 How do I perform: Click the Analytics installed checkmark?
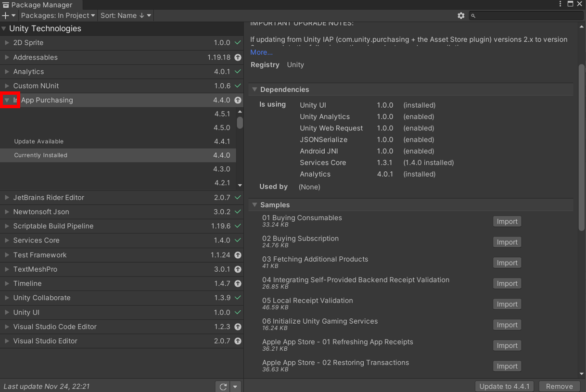pyautogui.click(x=238, y=72)
